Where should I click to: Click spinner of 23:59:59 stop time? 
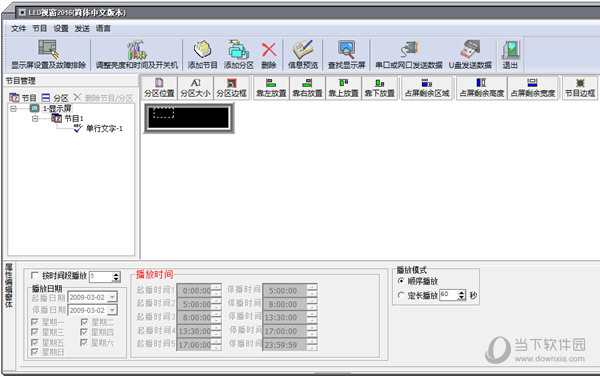click(312, 345)
